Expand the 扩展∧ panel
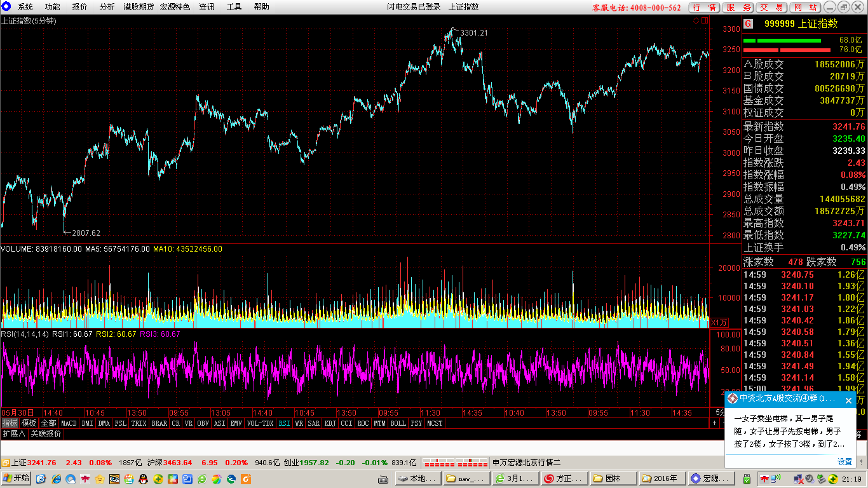This screenshot has height=488, width=868. tap(13, 434)
